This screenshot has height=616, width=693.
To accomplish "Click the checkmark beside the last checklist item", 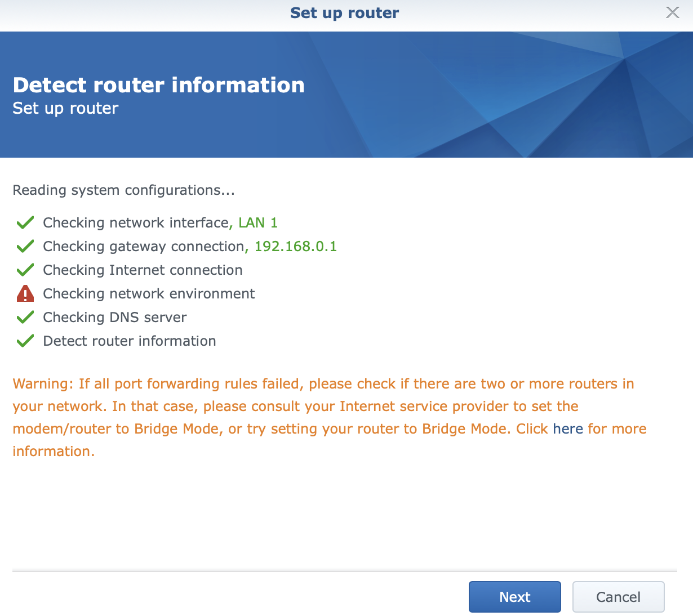I will [25, 341].
